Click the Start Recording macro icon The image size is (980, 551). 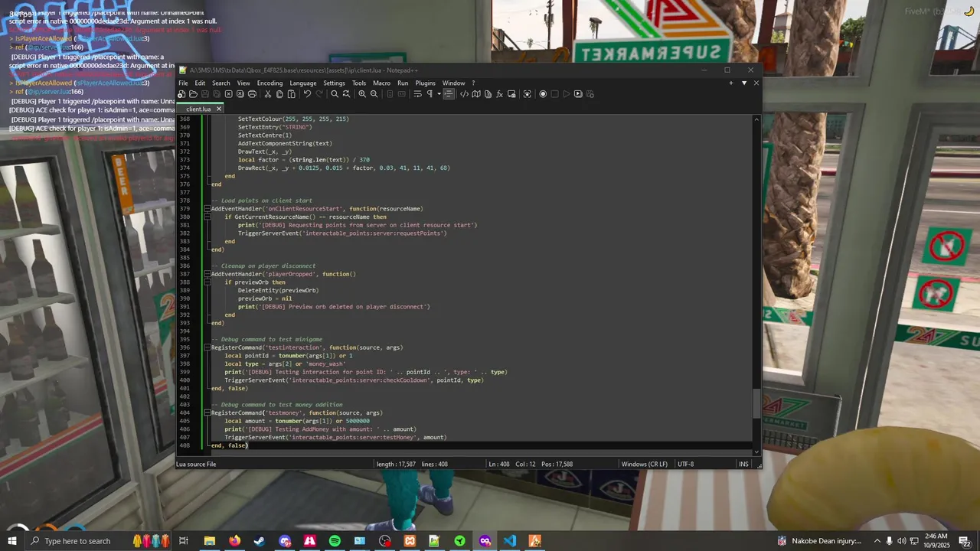click(x=543, y=94)
